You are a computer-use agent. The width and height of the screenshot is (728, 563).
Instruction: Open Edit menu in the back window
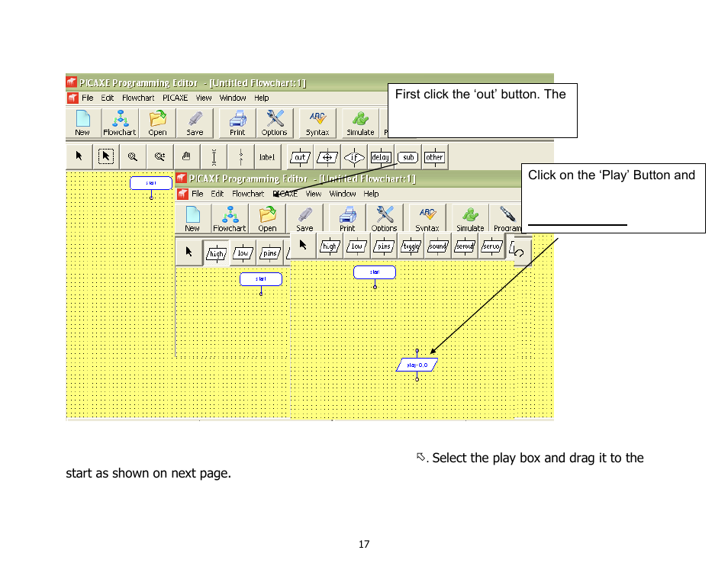108,98
